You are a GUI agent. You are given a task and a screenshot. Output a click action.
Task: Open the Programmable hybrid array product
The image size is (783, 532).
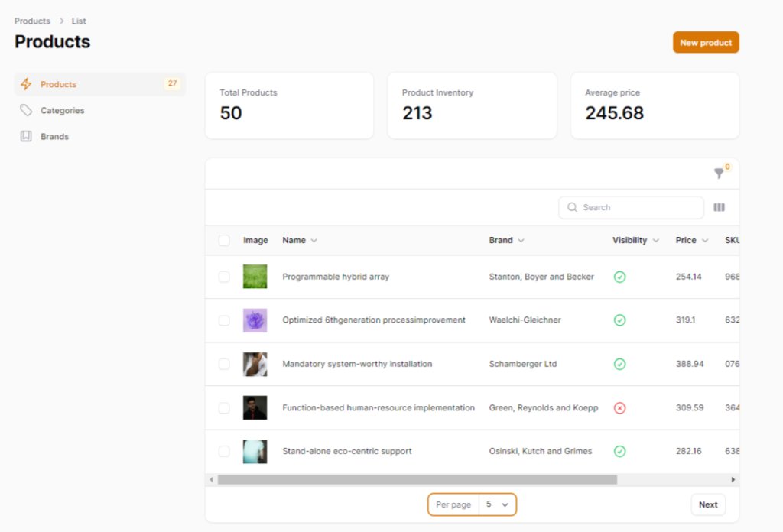click(336, 277)
